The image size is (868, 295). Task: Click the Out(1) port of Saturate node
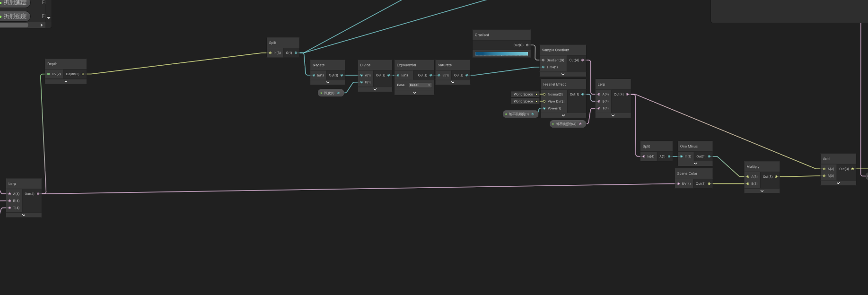click(x=467, y=75)
